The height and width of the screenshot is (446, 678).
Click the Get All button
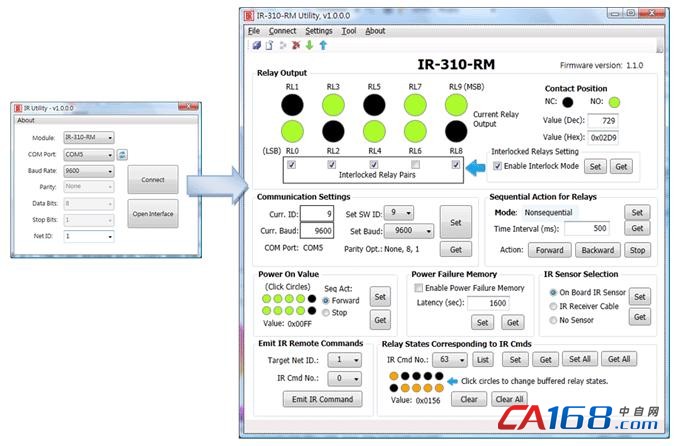click(x=619, y=359)
